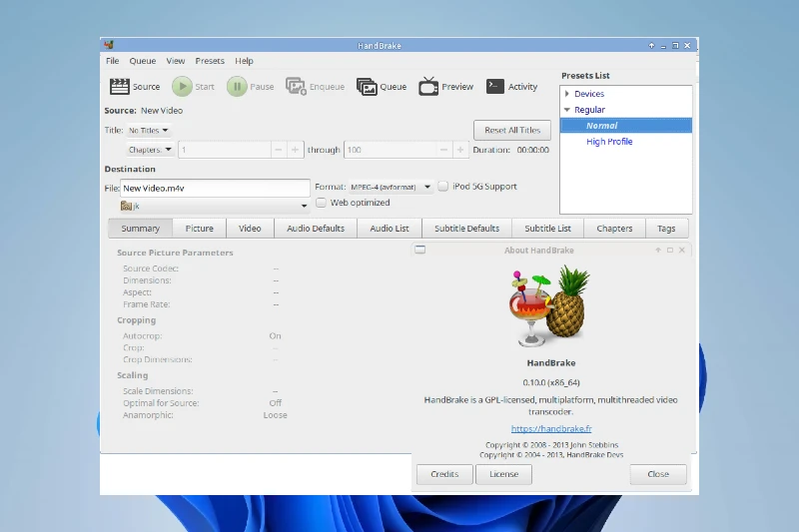Roll up the HandBrake window with the arrow icon
Viewport: 799px width, 532px height.
(x=651, y=45)
